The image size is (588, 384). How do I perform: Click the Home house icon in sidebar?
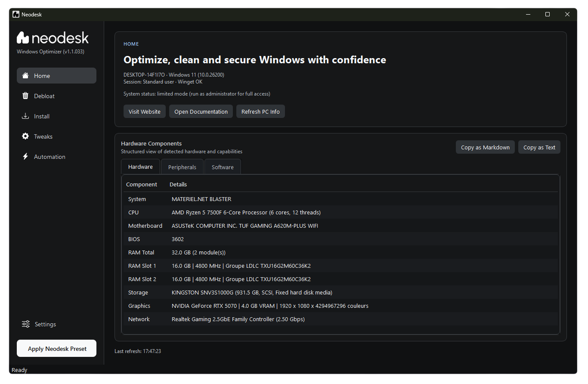coord(25,76)
